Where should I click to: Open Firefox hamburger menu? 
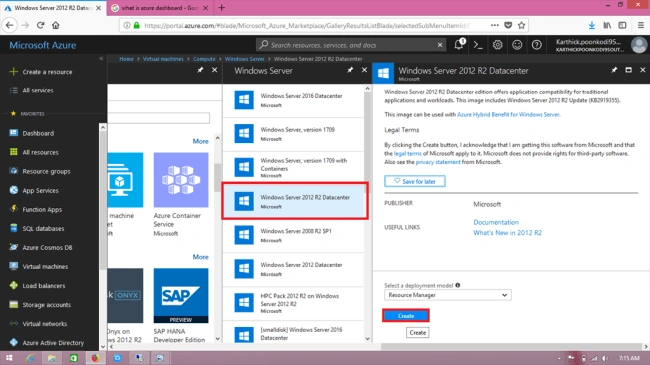640,25
